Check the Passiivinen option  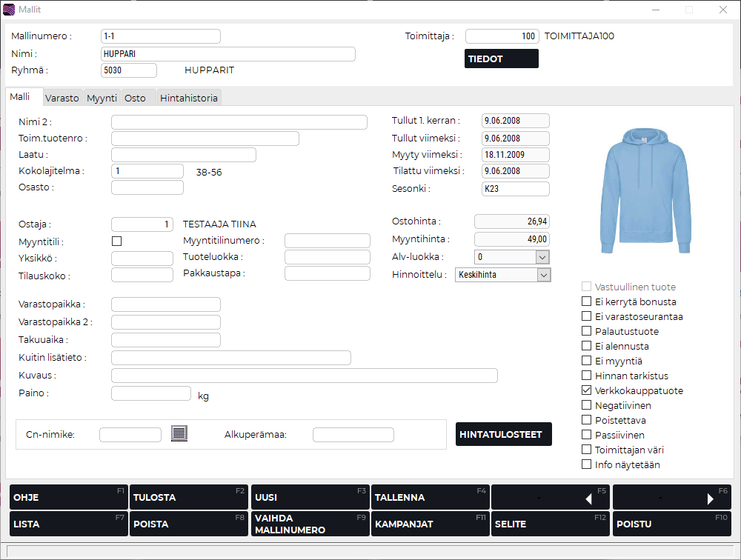(x=588, y=435)
